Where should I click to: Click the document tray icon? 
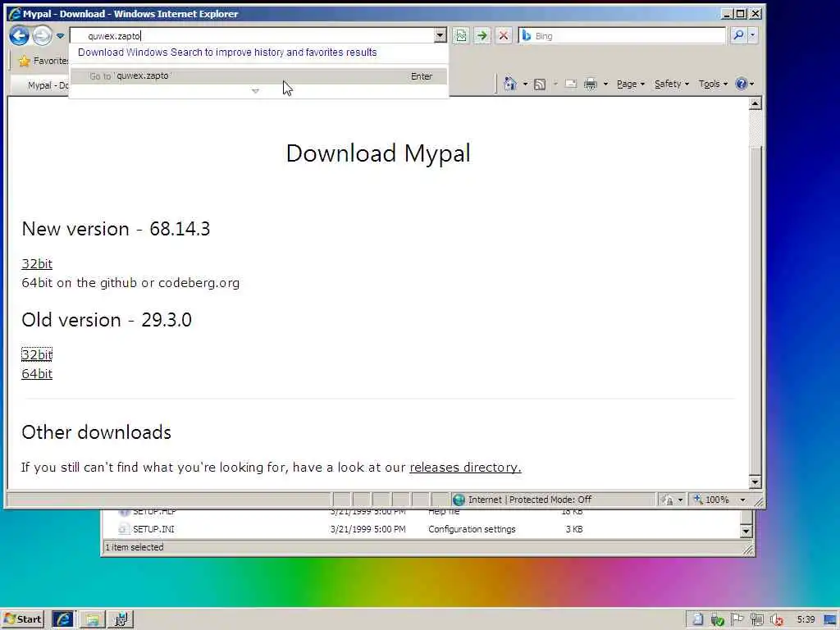point(697,620)
